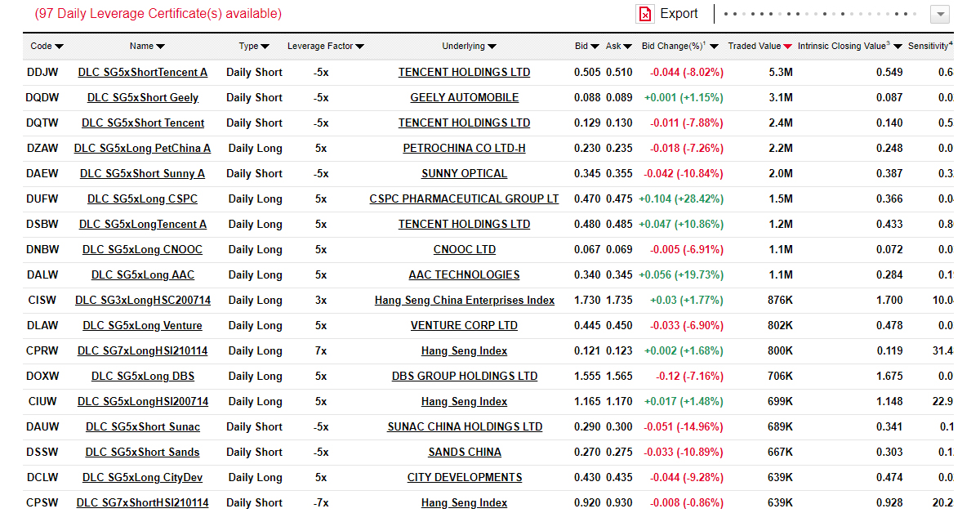Click intrinsic closing value 1.675 cell

tap(889, 377)
